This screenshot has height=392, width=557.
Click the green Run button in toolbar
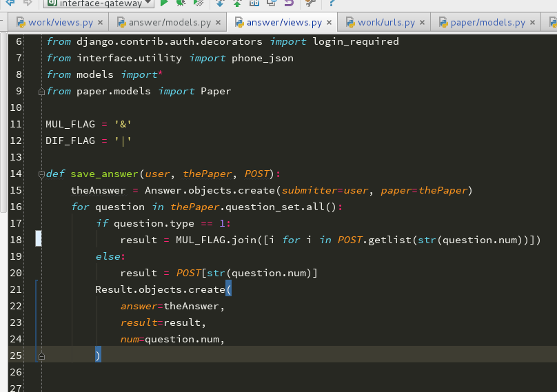tap(164, 3)
